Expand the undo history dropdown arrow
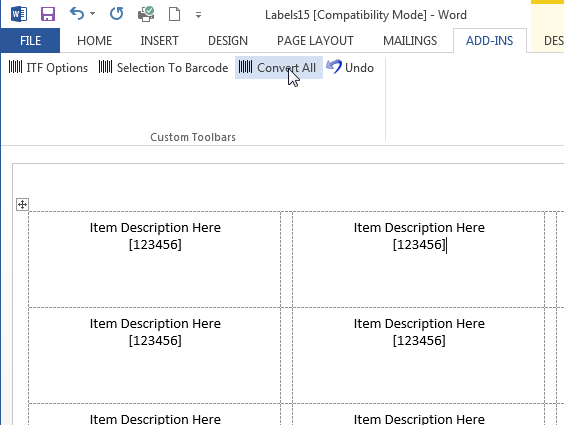 point(92,14)
